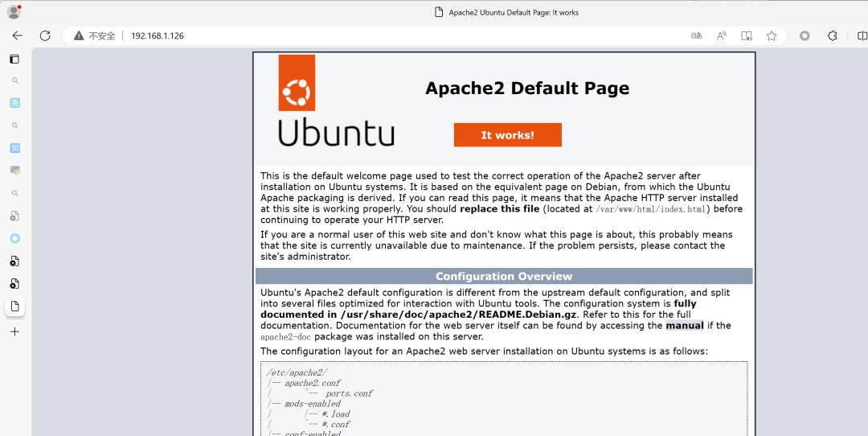
Task: Open a new tab with plus button
Action: (x=15, y=331)
